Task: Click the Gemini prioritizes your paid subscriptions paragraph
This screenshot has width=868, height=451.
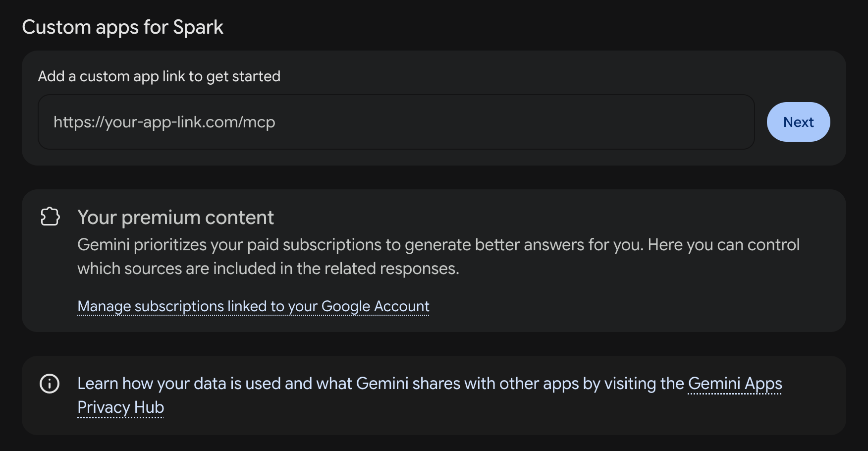Action: (x=438, y=257)
